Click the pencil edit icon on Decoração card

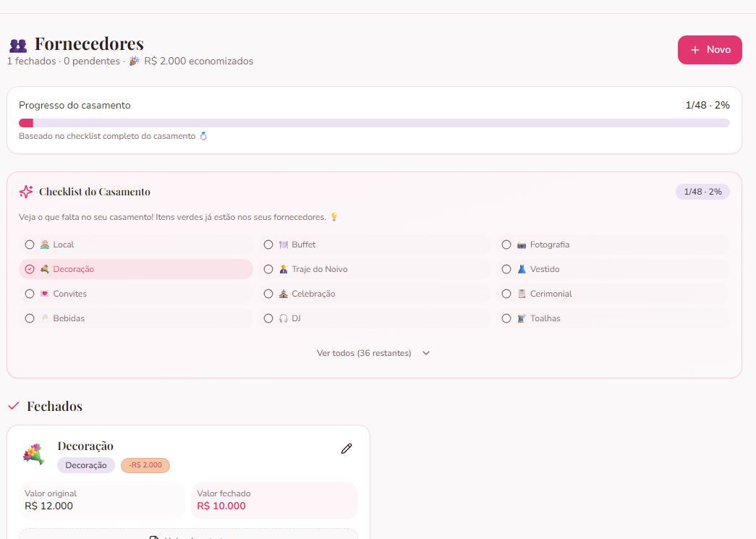coord(347,449)
